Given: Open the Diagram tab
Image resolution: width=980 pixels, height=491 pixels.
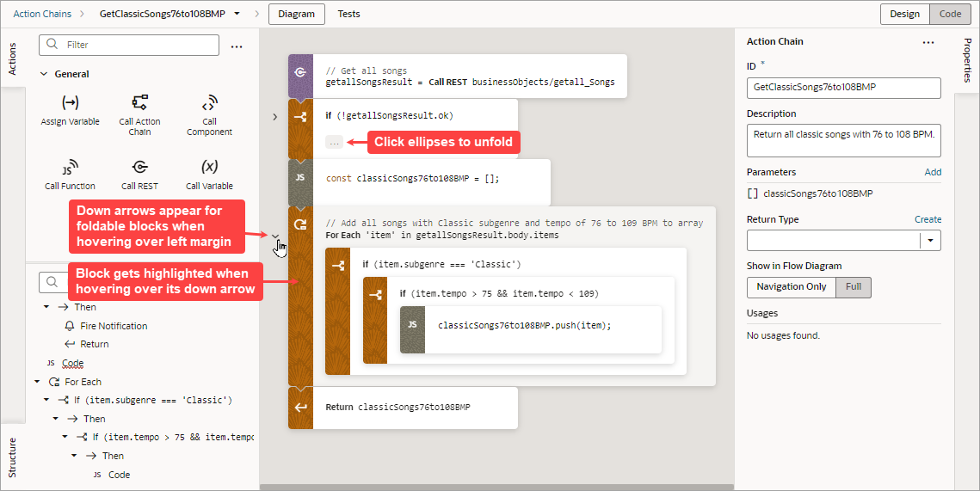Looking at the screenshot, I should pyautogui.click(x=297, y=14).
